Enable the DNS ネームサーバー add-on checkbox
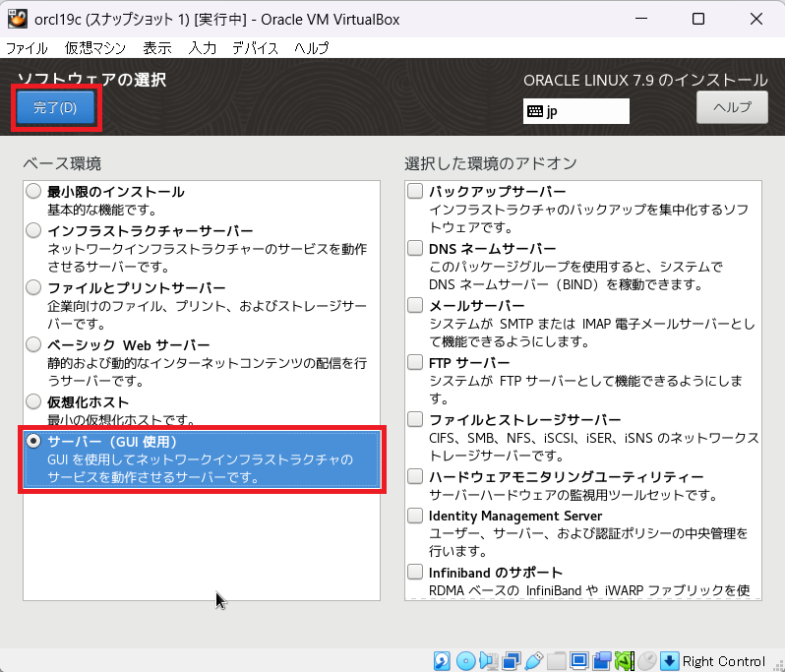 (x=416, y=249)
